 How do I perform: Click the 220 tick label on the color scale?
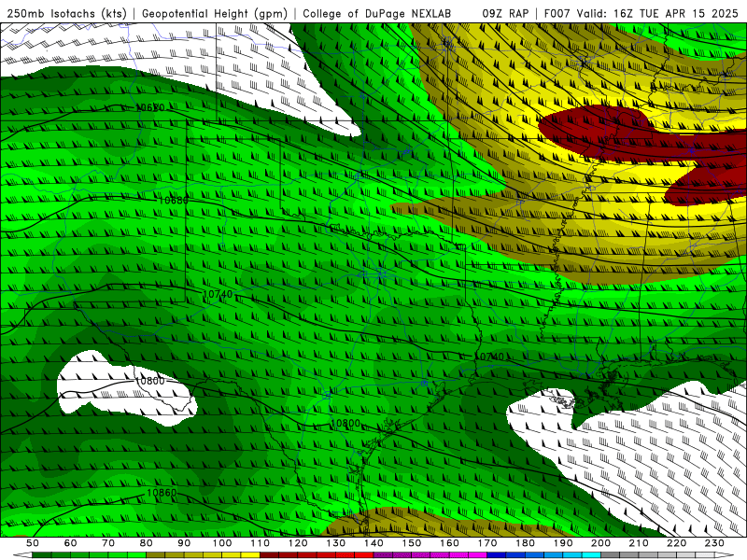coord(677,543)
